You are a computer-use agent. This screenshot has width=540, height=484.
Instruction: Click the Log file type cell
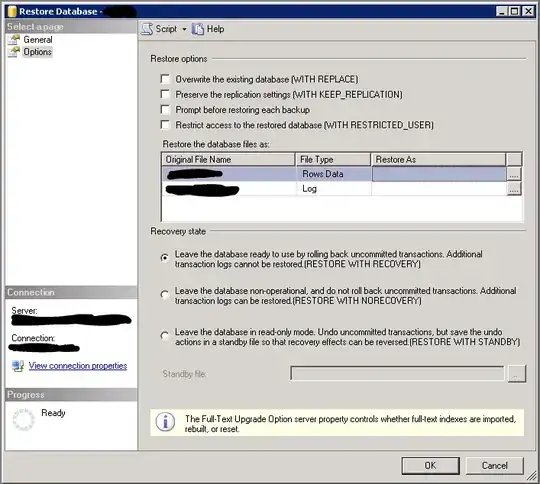click(333, 189)
